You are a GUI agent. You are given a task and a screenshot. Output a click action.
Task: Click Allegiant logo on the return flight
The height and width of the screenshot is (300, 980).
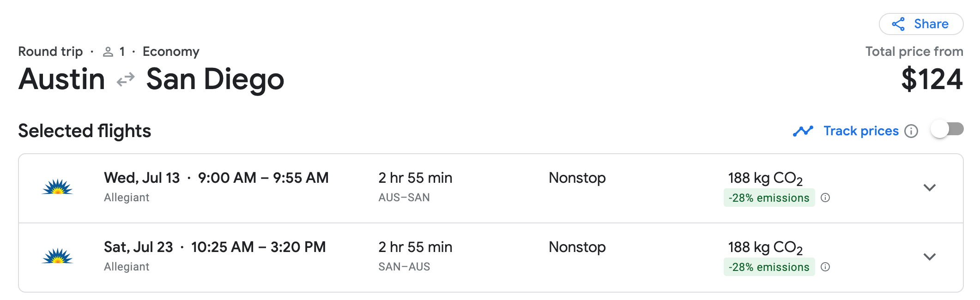(57, 257)
